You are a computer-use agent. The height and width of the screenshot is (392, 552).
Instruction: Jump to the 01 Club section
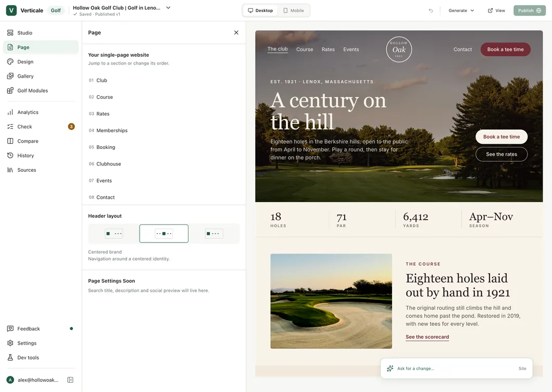(x=164, y=80)
